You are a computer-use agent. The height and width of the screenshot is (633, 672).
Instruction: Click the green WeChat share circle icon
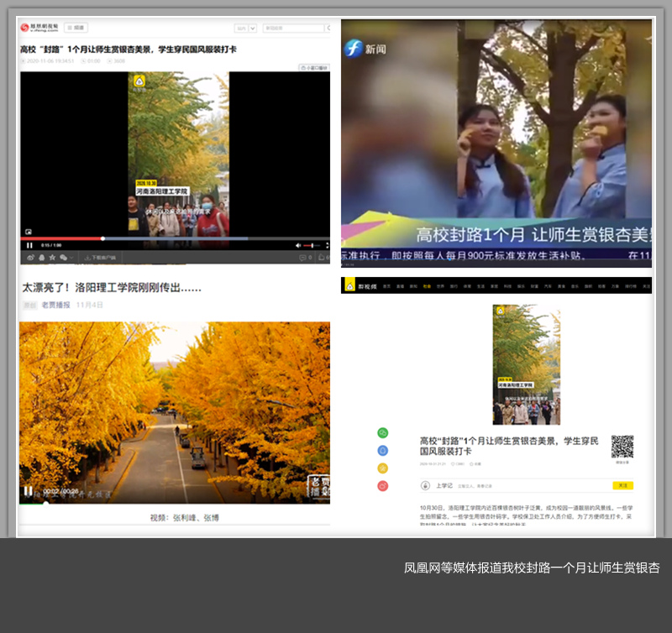(x=383, y=433)
